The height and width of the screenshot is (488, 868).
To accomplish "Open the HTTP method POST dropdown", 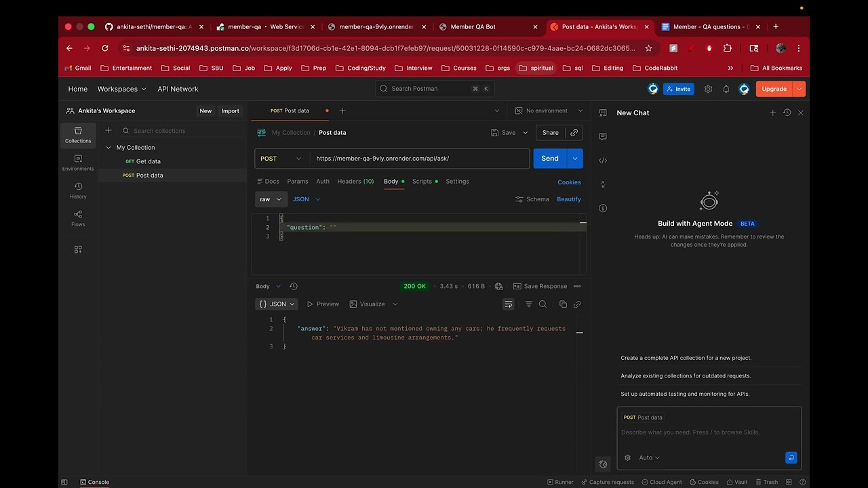I will [281, 159].
